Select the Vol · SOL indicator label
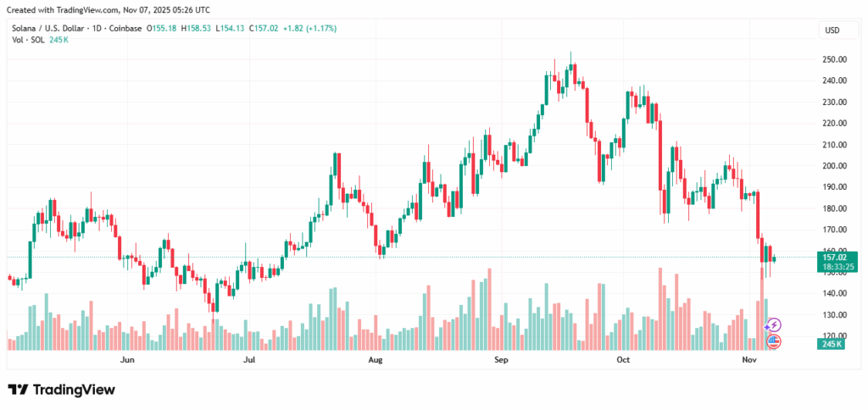This screenshot has width=868, height=410. [x=23, y=40]
